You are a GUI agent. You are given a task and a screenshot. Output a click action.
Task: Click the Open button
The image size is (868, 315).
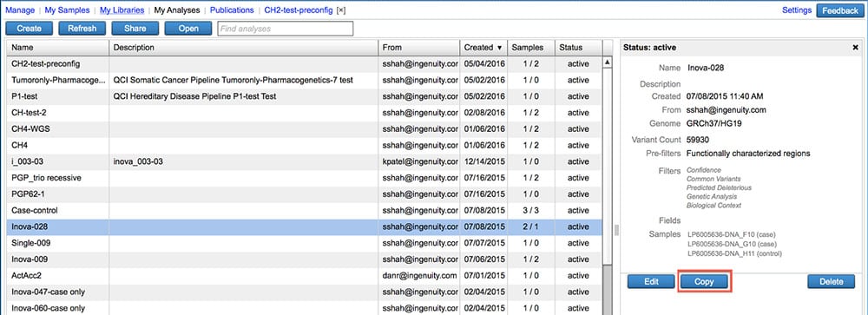188,29
